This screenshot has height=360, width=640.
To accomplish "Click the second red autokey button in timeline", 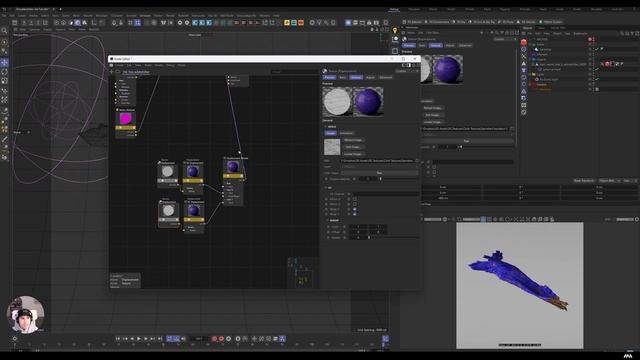I will [221, 339].
